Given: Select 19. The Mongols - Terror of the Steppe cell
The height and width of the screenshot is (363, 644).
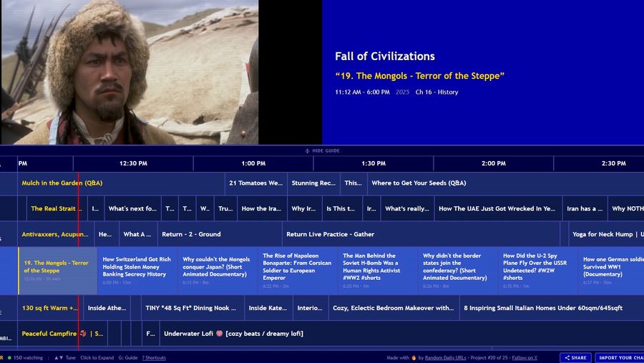Looking at the screenshot, I should click(x=57, y=271).
